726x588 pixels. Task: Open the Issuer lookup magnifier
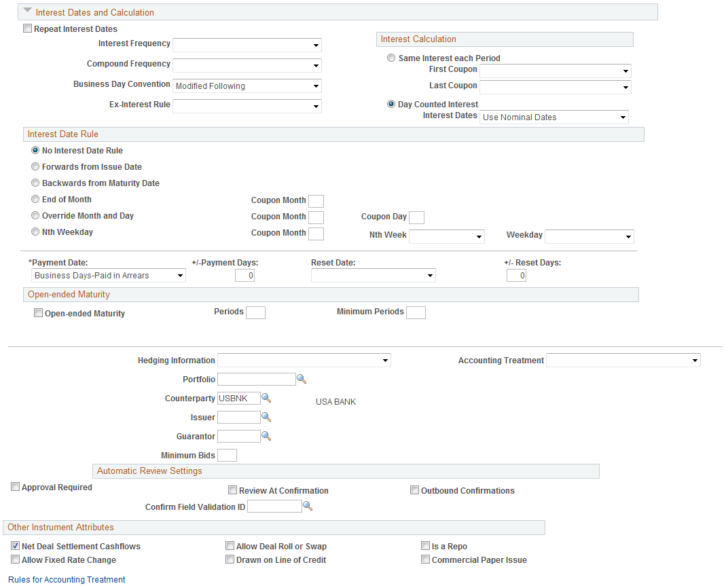[x=266, y=417]
